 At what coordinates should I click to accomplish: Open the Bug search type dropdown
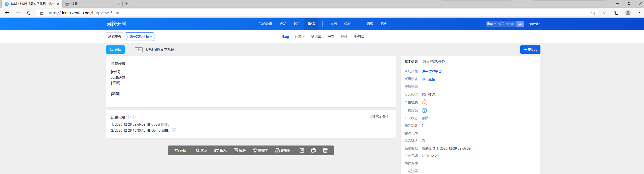click(x=491, y=24)
